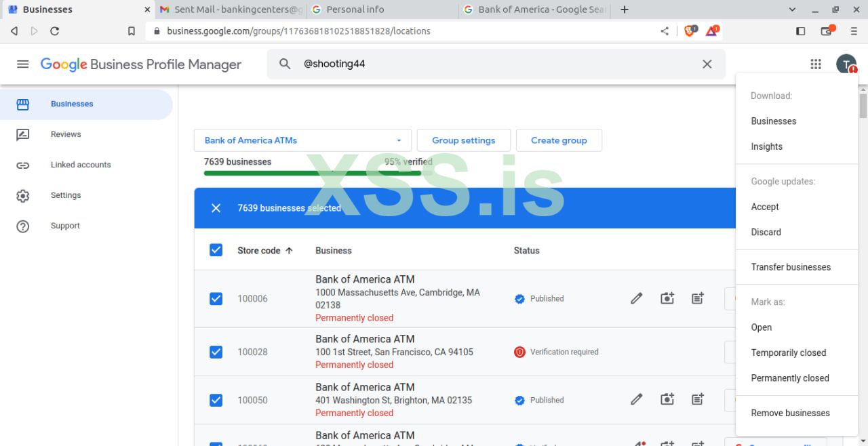Image resolution: width=868 pixels, height=446 pixels.
Task: Click the Business column header
Action: [x=334, y=250]
